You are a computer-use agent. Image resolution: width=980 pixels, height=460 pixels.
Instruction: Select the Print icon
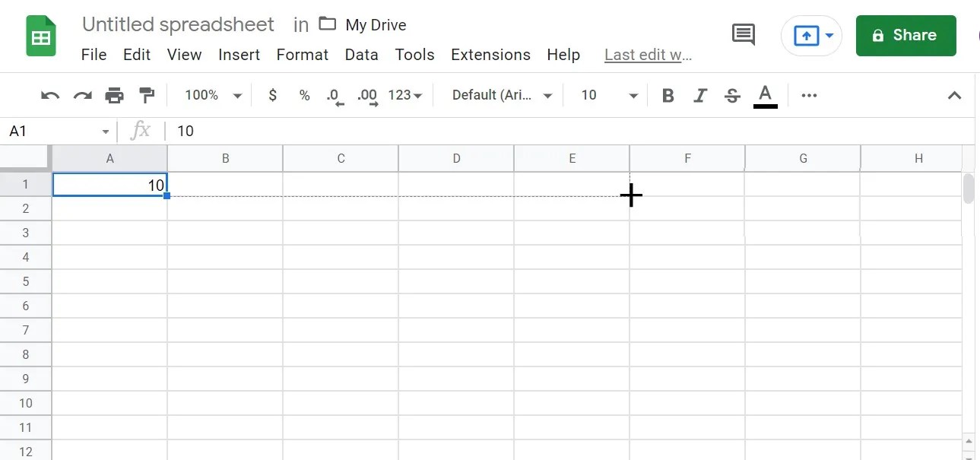[114, 95]
